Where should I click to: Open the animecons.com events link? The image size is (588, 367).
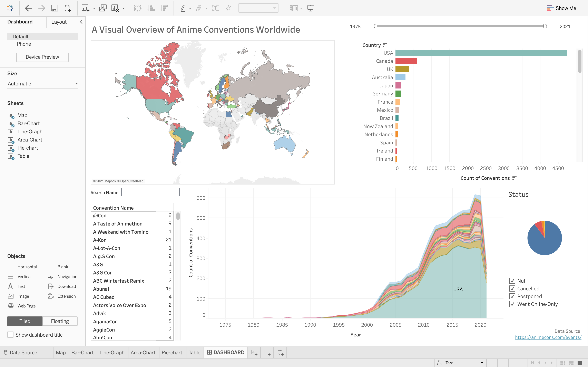click(548, 337)
